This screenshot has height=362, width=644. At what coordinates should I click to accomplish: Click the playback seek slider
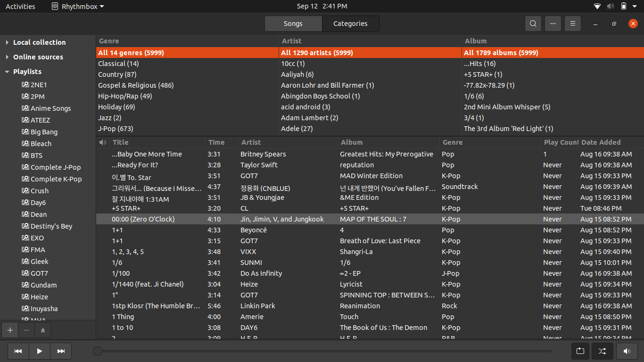(325, 351)
